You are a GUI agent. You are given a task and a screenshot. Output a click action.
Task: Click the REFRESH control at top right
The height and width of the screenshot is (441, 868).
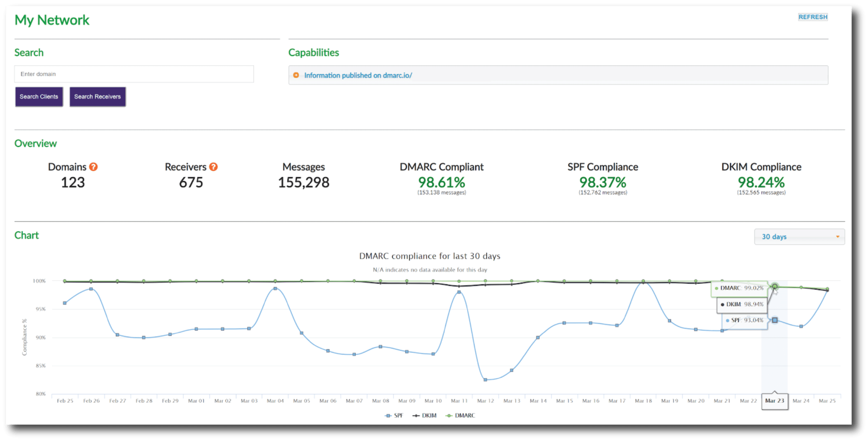(813, 17)
